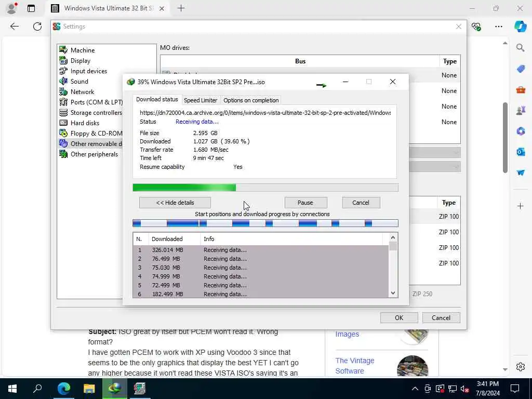Click browser Back arrow
This screenshot has height=399, width=532.
(14, 26)
